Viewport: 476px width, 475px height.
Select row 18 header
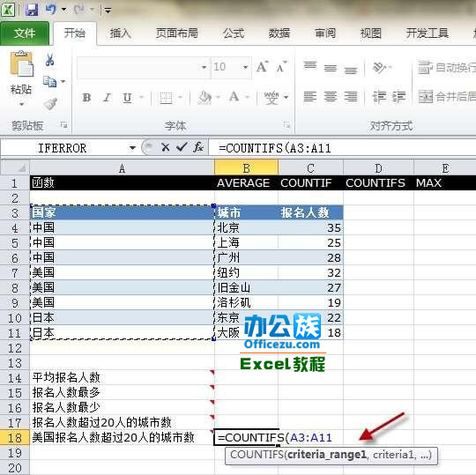point(15,438)
